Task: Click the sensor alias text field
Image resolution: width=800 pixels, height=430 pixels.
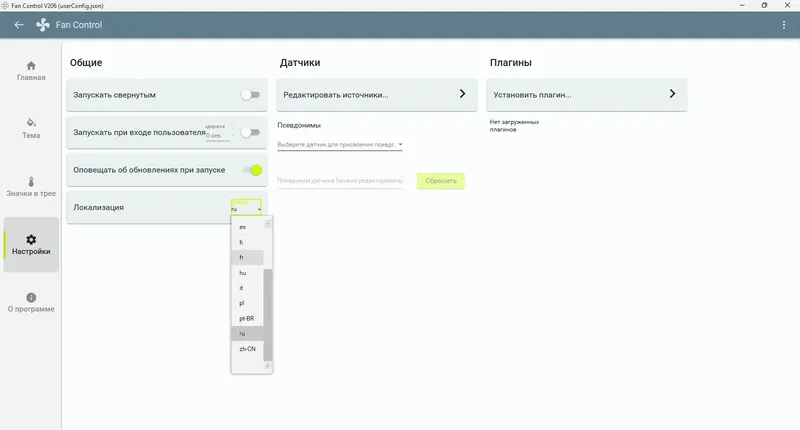Action: 340,181
